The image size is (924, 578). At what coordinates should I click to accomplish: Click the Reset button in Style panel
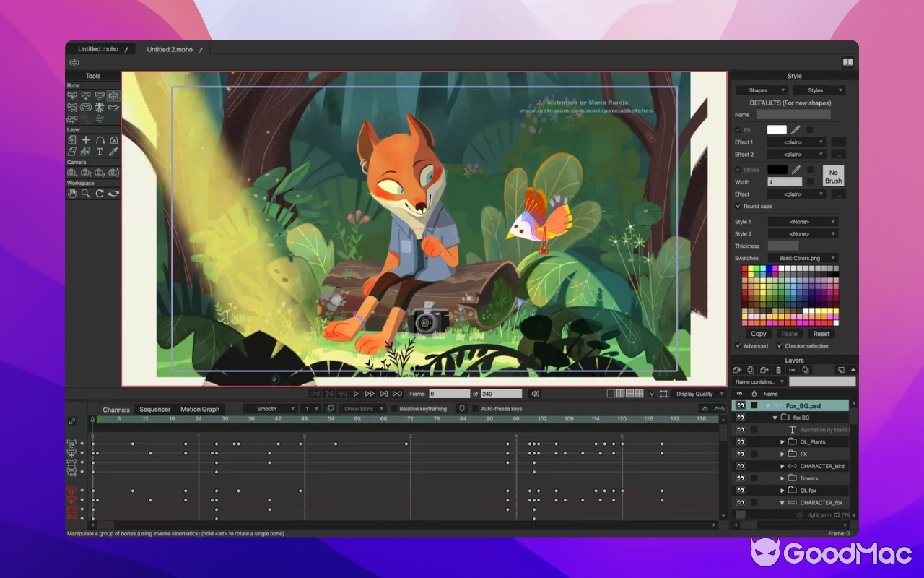click(821, 334)
